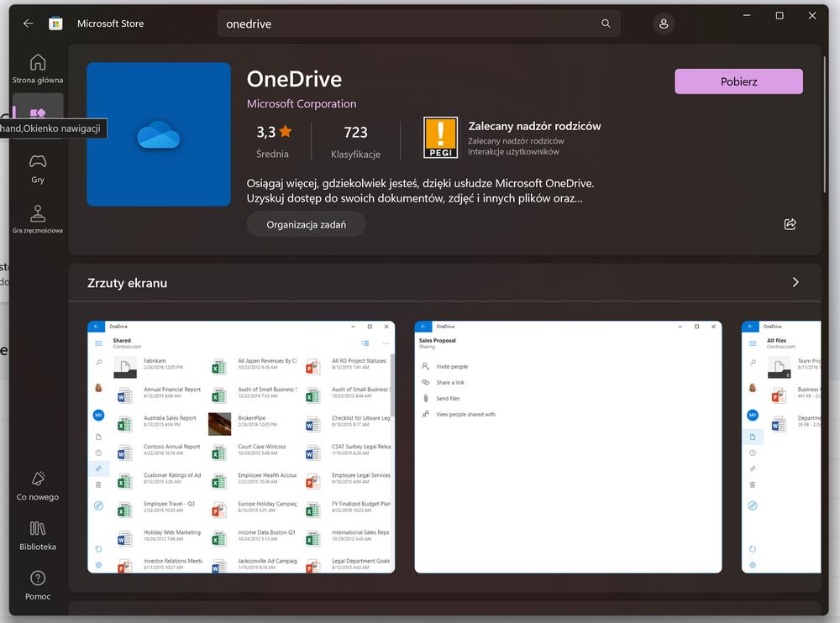Go back using the back arrow

[28, 24]
